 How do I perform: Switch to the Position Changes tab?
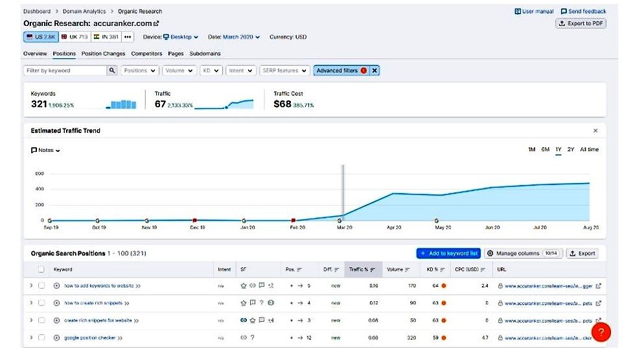click(103, 53)
